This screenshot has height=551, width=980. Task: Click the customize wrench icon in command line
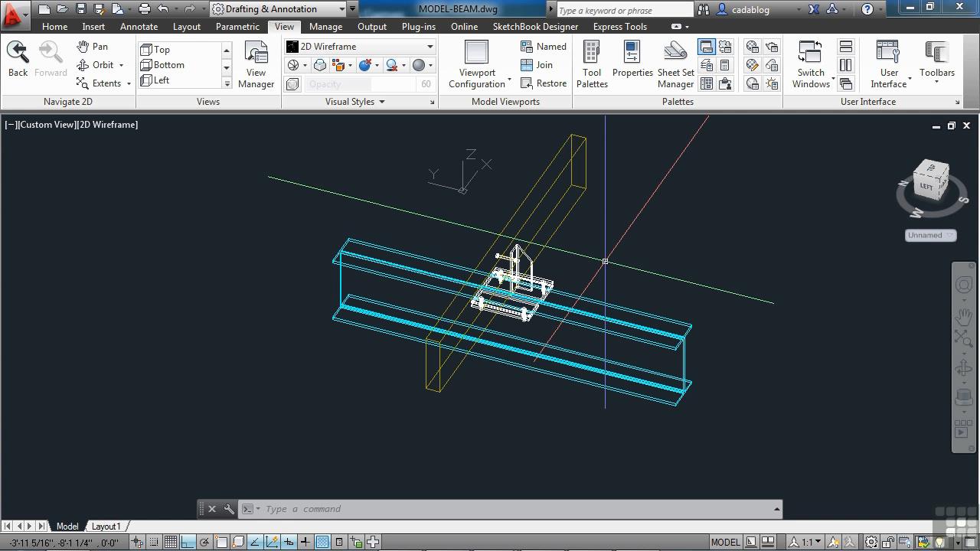229,509
